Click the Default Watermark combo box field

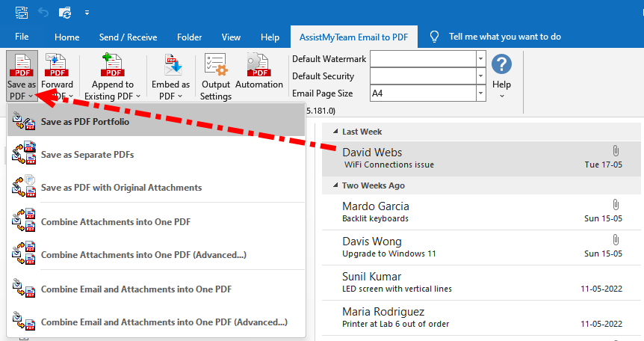tap(423, 59)
